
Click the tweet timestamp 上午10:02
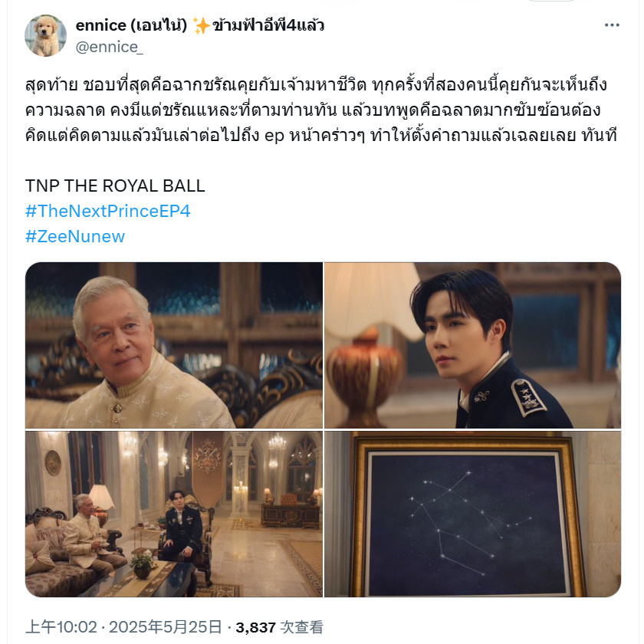(x=61, y=627)
